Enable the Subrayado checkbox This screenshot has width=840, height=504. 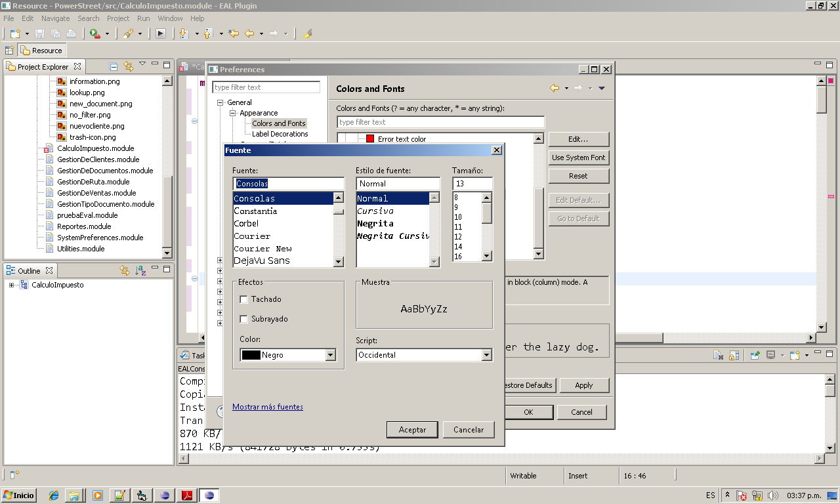(244, 319)
